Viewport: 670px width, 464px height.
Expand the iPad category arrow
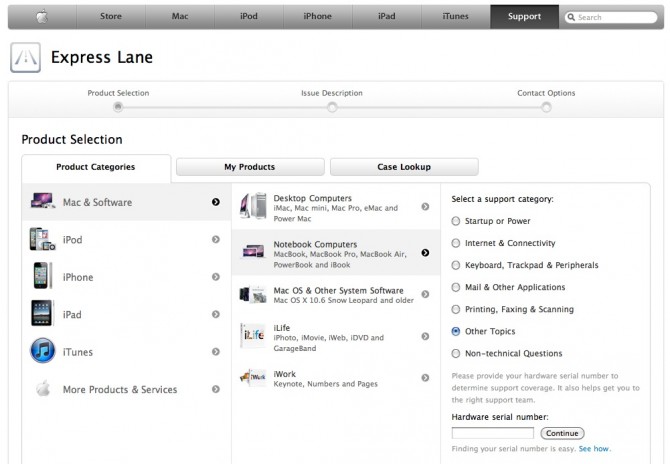[x=216, y=314]
